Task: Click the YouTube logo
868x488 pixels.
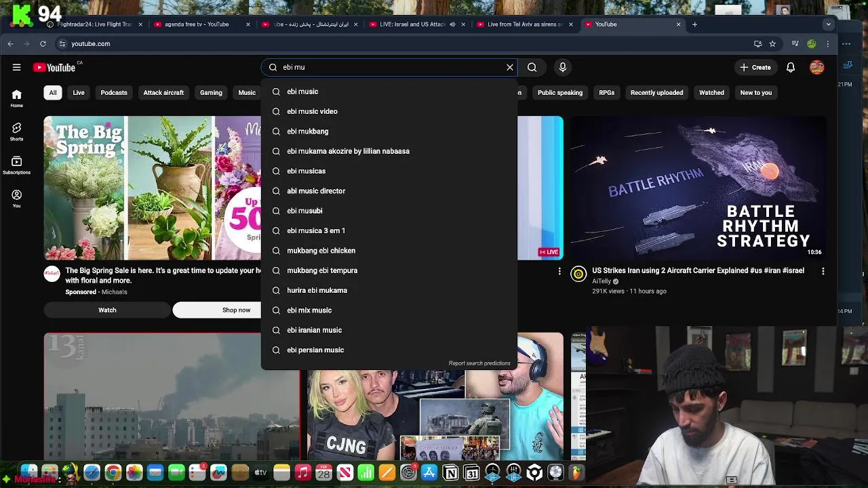Action: [54, 67]
